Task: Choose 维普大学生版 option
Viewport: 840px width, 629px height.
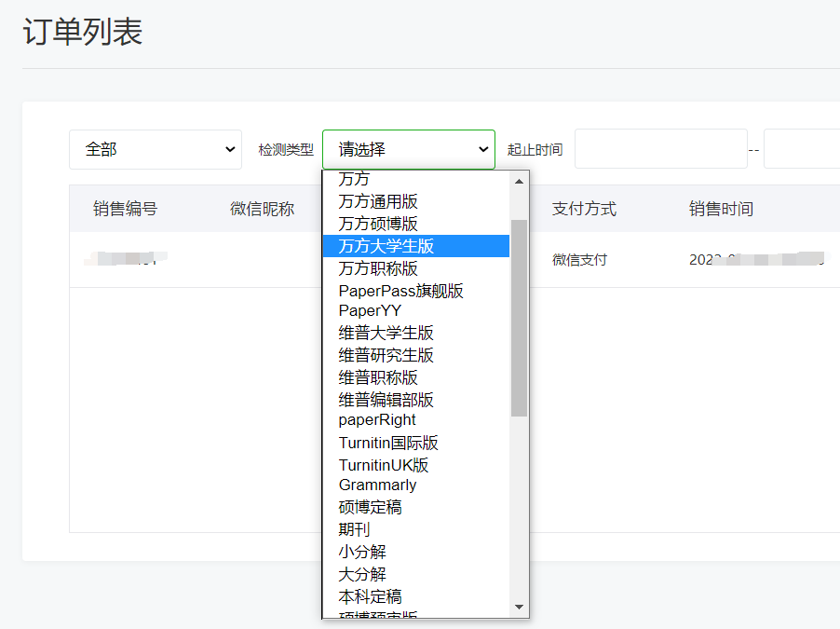Action: point(416,333)
